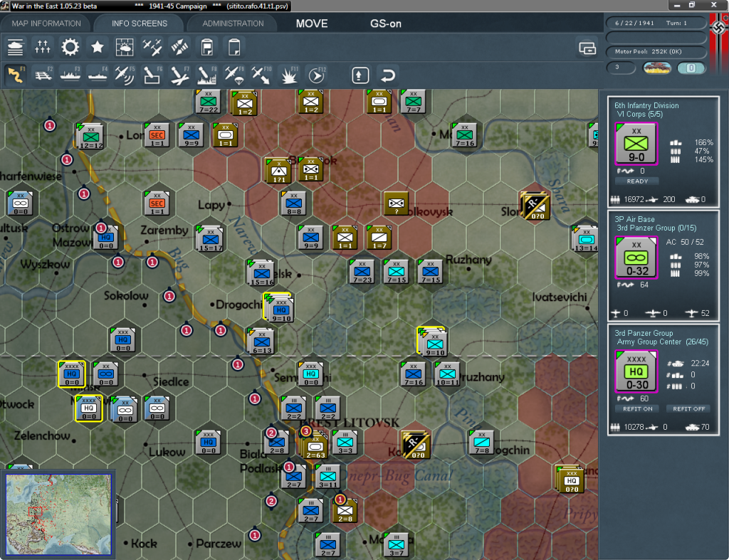Select the green 12=12 unit on map
This screenshot has height=560, width=729.
click(90, 137)
